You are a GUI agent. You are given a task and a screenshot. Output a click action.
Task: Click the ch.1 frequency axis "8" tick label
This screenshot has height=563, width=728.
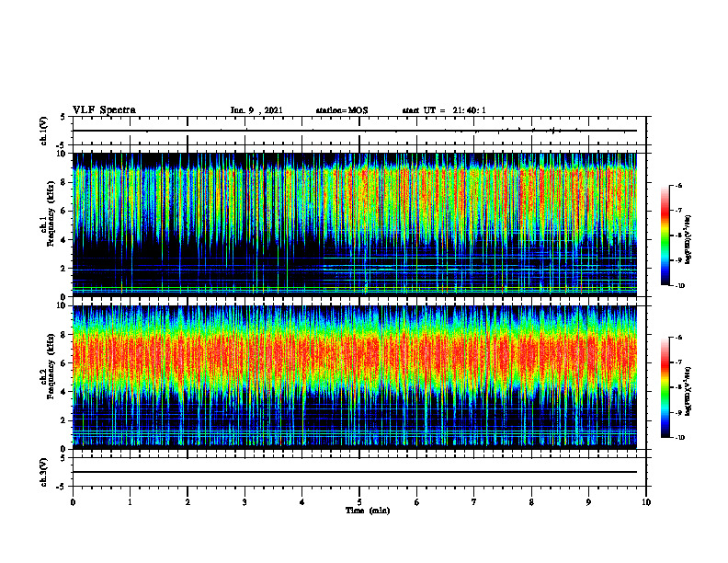(64, 182)
